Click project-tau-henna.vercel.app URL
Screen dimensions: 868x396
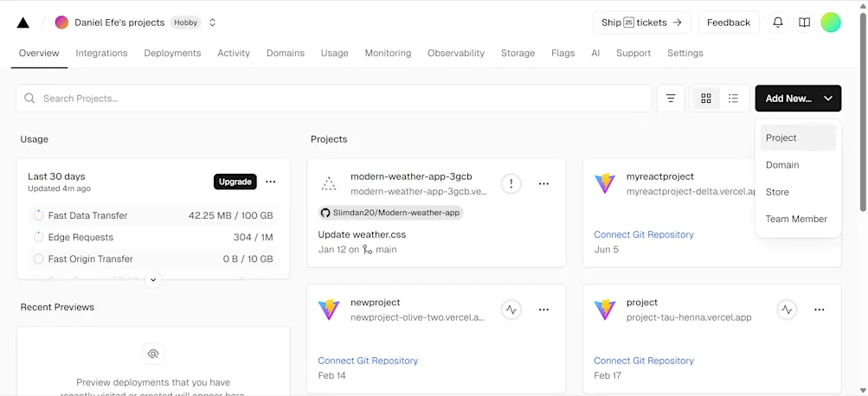pyautogui.click(x=689, y=317)
